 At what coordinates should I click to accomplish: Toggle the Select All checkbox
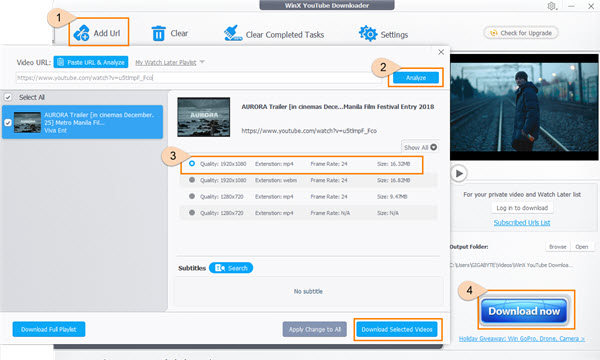[8, 97]
